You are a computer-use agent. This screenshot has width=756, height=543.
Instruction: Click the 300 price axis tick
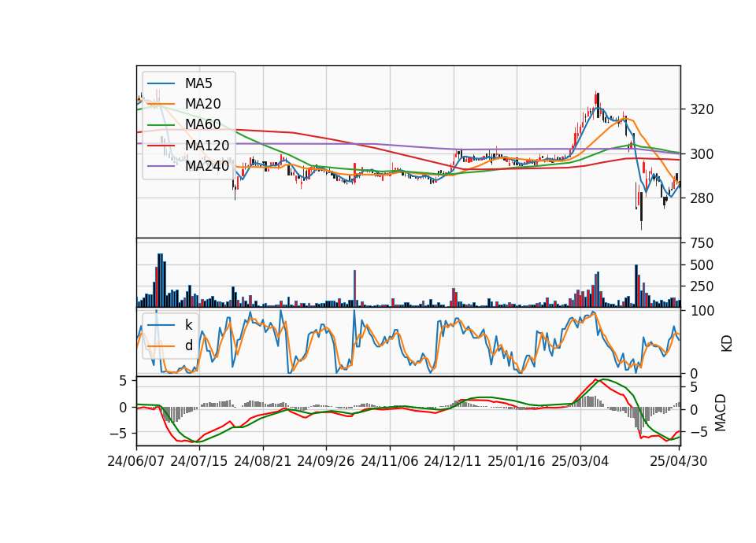point(702,153)
